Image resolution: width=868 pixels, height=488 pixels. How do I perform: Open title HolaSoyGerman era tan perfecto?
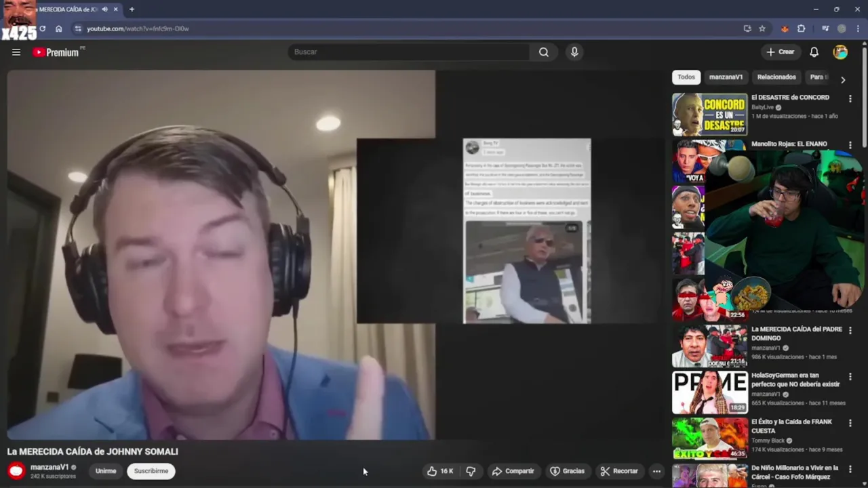click(x=795, y=380)
